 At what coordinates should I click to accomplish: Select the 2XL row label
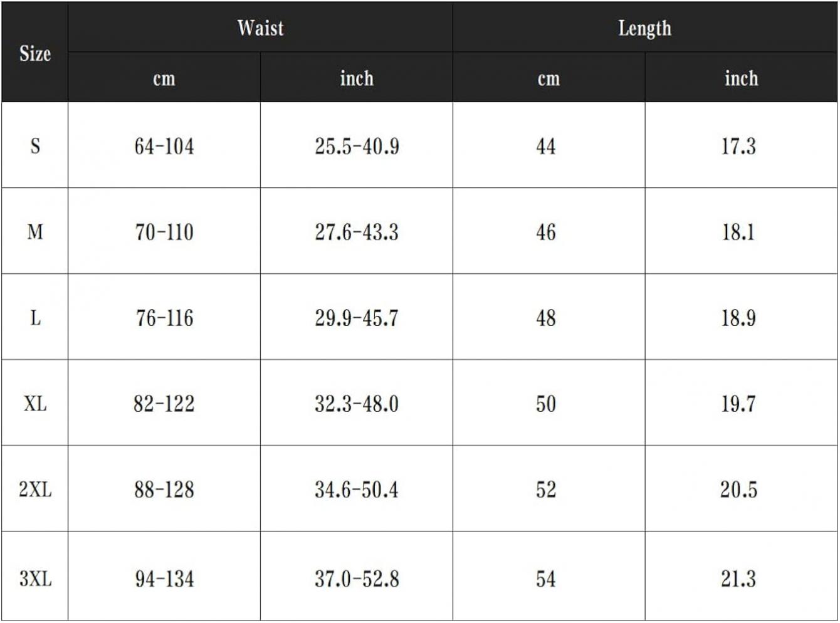(35, 490)
